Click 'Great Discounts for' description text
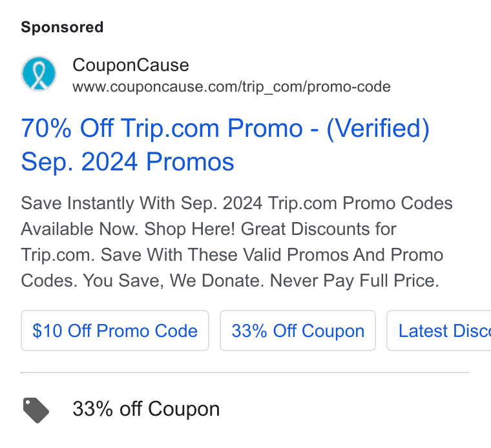Image resolution: width=491 pixels, height=448 pixels. 319,229
